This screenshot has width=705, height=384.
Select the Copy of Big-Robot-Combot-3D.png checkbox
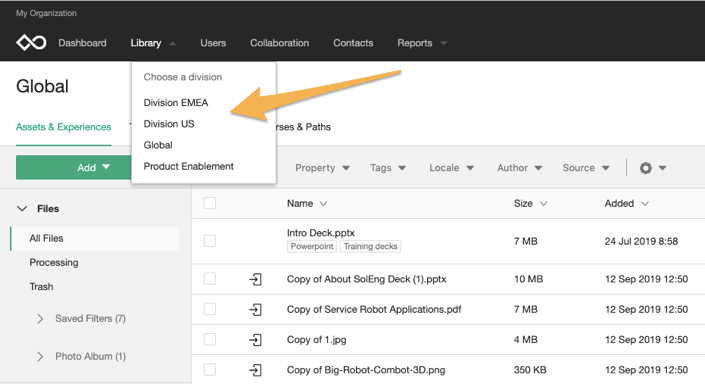point(210,369)
